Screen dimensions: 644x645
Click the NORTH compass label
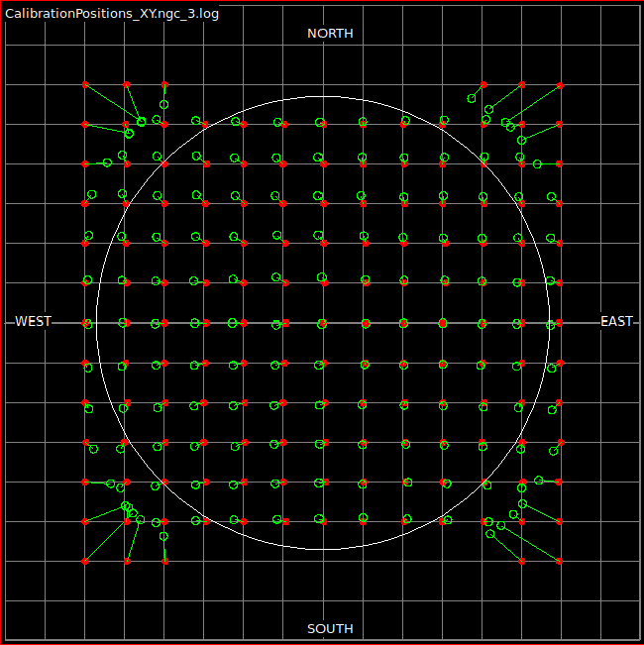(x=330, y=34)
